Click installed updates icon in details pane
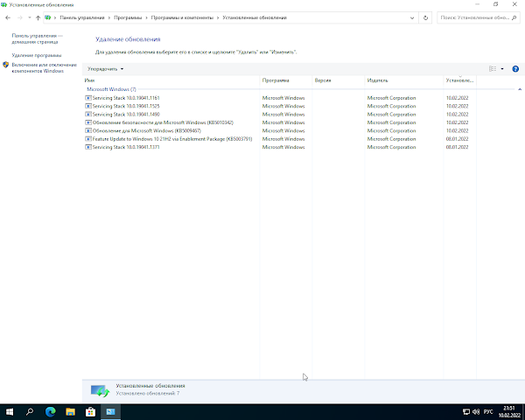525x420 pixels. coord(100,391)
